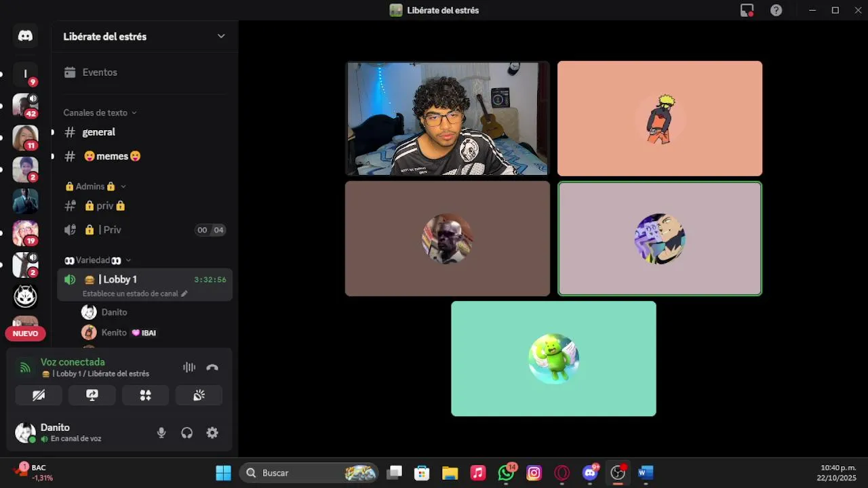Open the Windows Start menu
Image resolution: width=868 pixels, height=488 pixels.
[223, 473]
